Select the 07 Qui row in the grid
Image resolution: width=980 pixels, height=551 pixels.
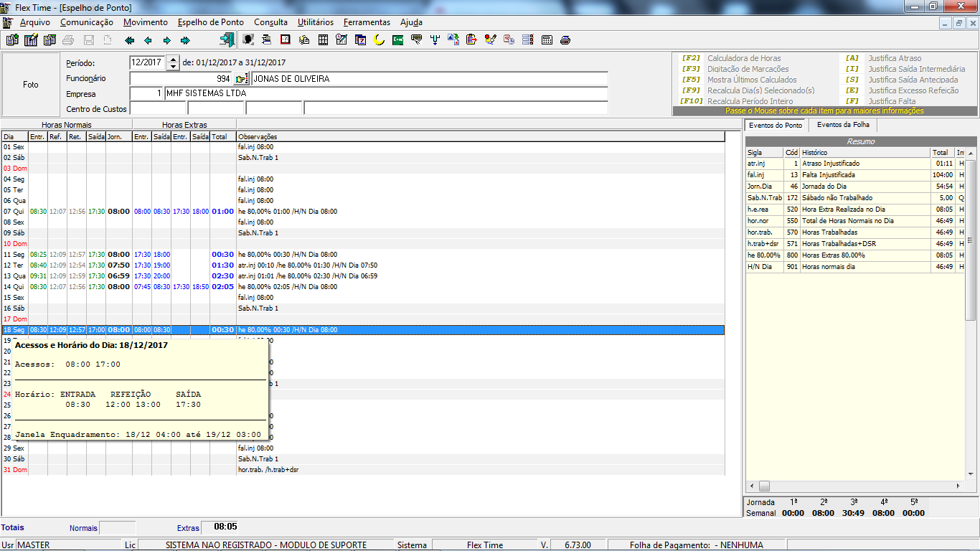362,212
